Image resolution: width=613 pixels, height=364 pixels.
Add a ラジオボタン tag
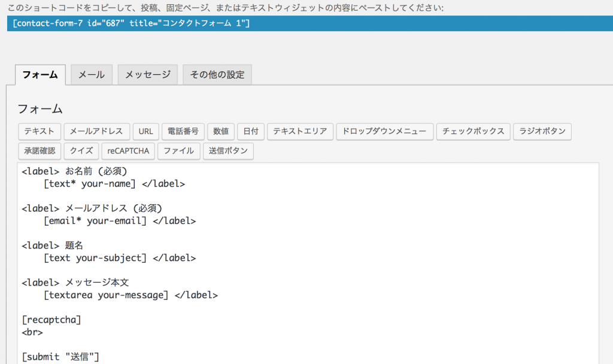pyautogui.click(x=542, y=132)
